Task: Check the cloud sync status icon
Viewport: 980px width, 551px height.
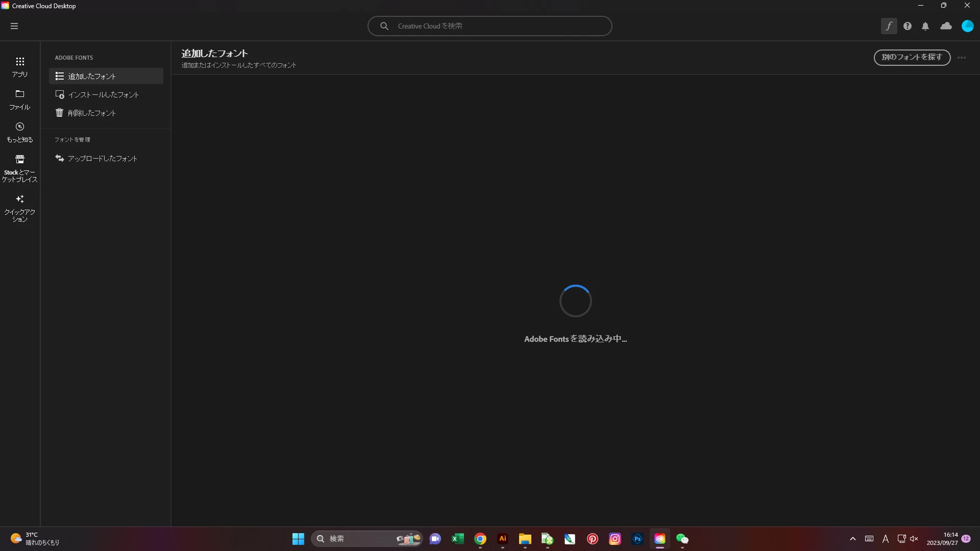Action: (946, 26)
